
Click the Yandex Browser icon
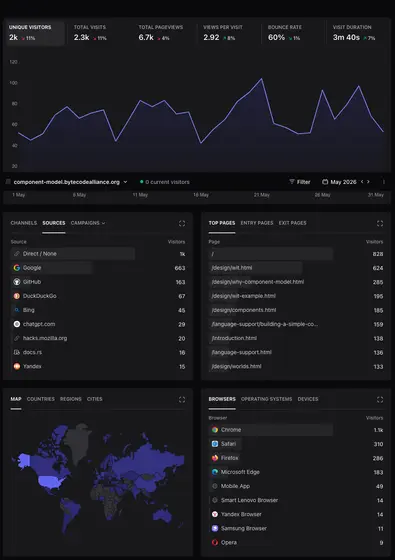pyautogui.click(x=215, y=514)
